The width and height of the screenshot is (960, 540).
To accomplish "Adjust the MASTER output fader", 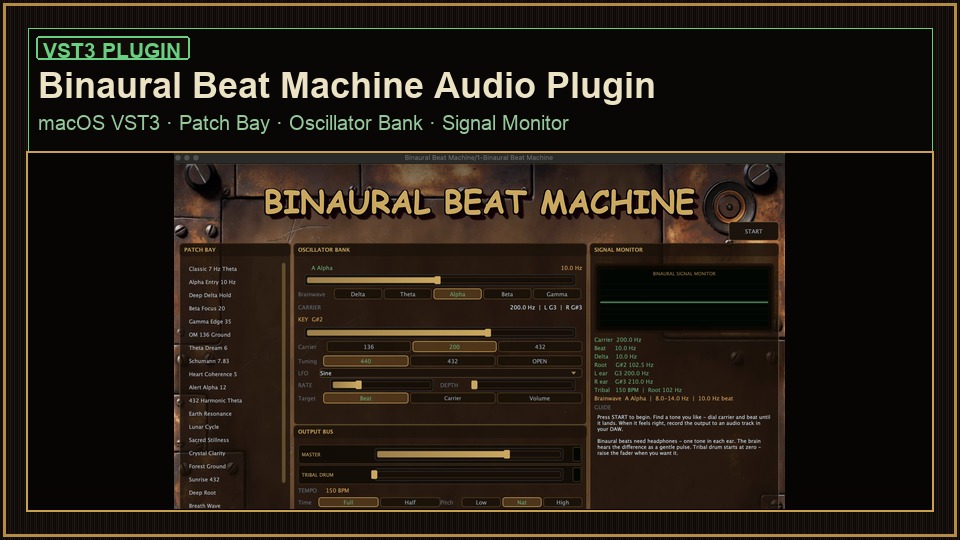I will coord(469,454).
